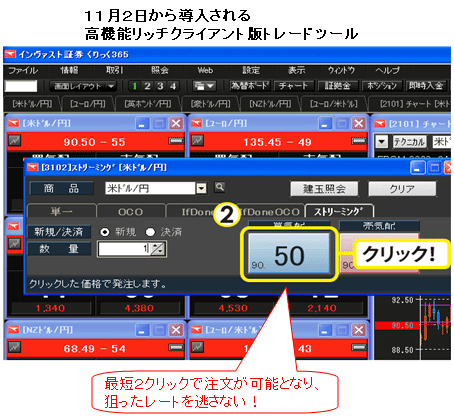Click the 建玉照会 button
The height and width of the screenshot is (417, 454).
(324, 189)
